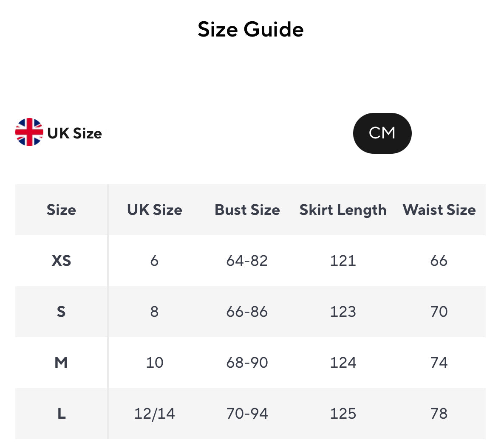Click waist size value 66
Viewport: 501px width, 448px height.
(x=439, y=261)
